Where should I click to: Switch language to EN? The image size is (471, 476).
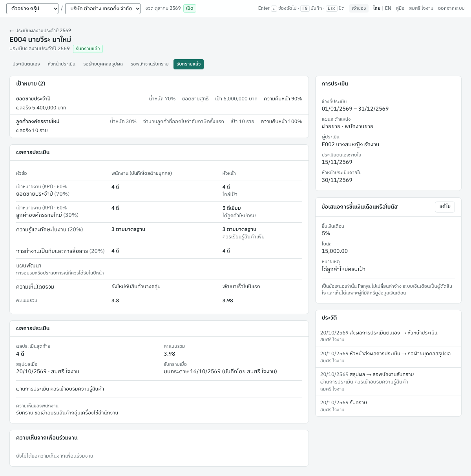pos(388,8)
